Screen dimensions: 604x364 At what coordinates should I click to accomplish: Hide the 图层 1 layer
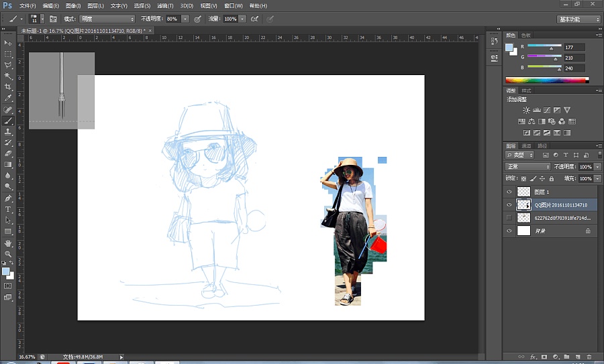[509, 192]
